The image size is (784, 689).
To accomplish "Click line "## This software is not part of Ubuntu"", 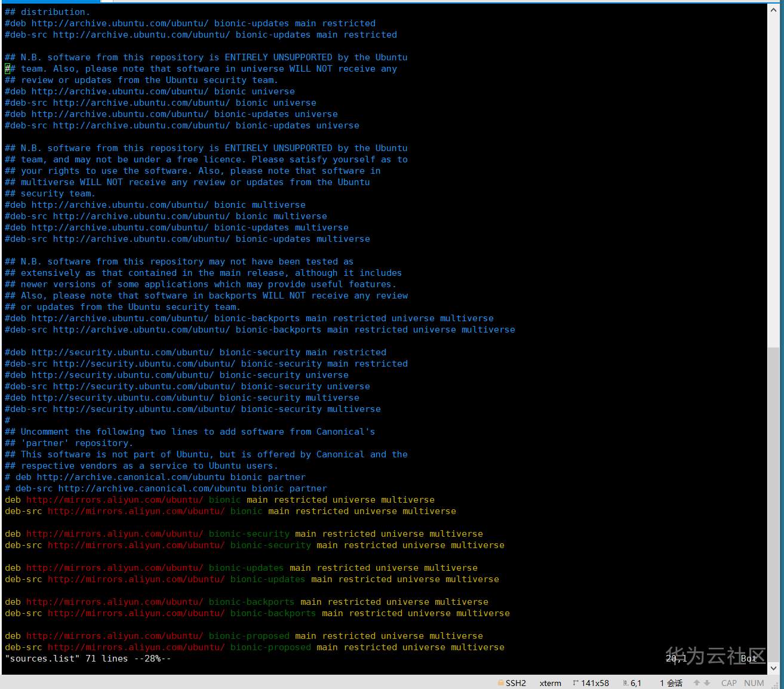I will click(x=207, y=454).
